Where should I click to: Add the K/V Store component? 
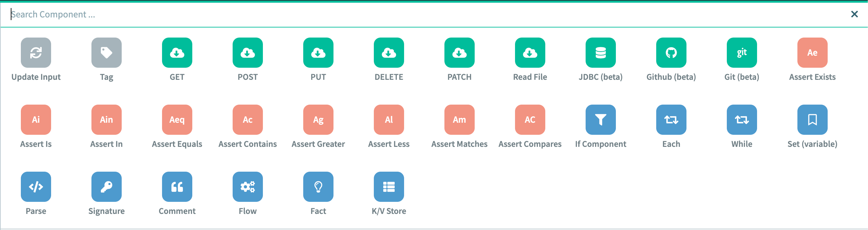[x=389, y=187]
